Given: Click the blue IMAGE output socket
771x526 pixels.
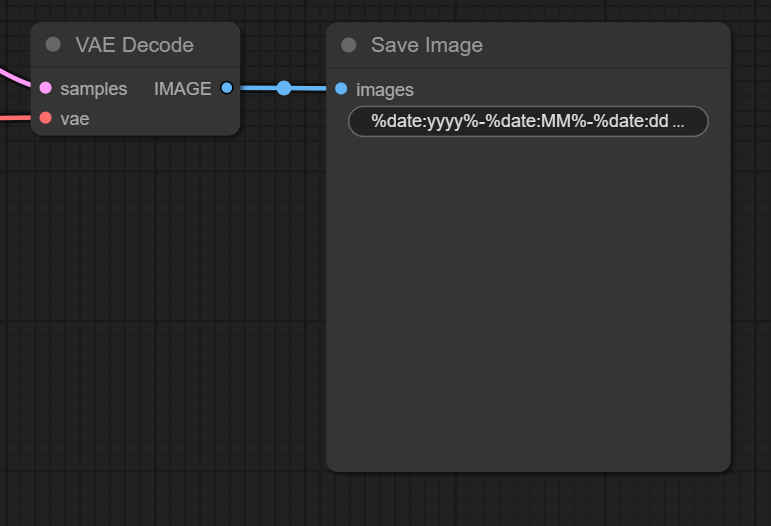Looking at the screenshot, I should coord(226,88).
